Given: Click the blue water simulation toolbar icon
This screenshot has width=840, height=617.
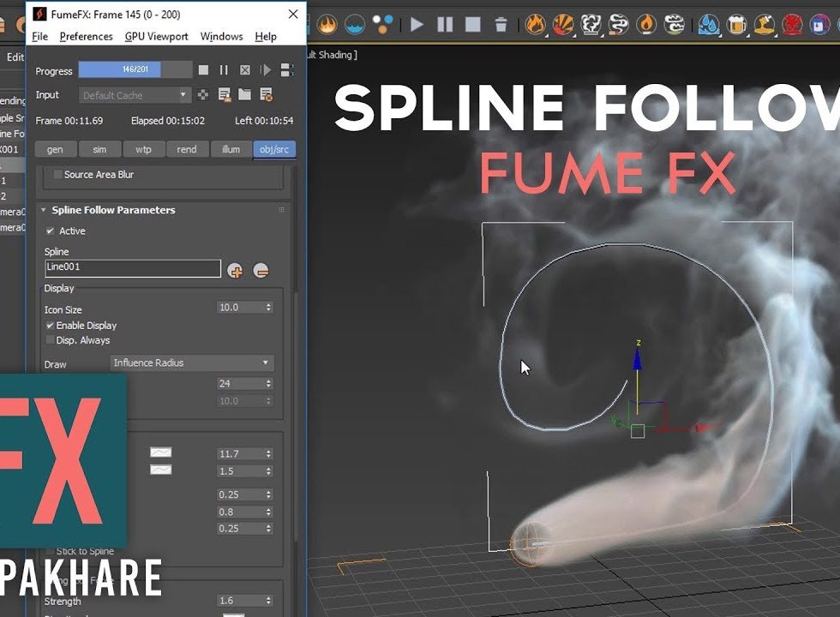Looking at the screenshot, I should pos(355,24).
